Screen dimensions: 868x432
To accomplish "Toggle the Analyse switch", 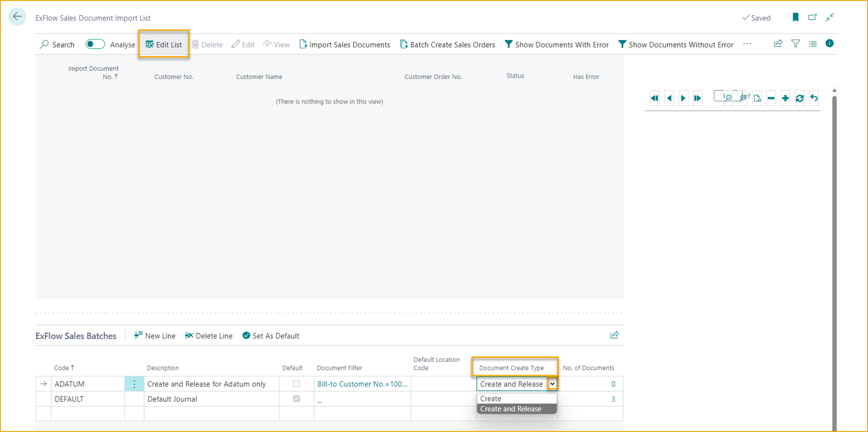I will coord(95,44).
